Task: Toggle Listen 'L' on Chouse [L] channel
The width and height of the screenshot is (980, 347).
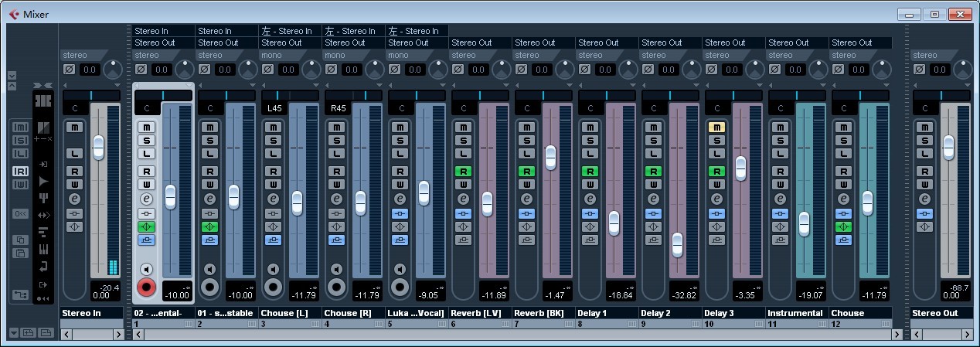Action: coord(272,153)
